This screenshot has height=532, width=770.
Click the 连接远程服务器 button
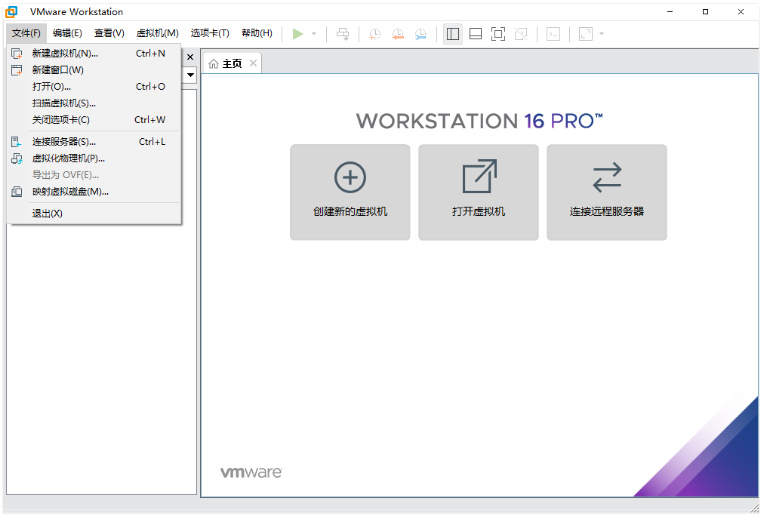coord(607,192)
